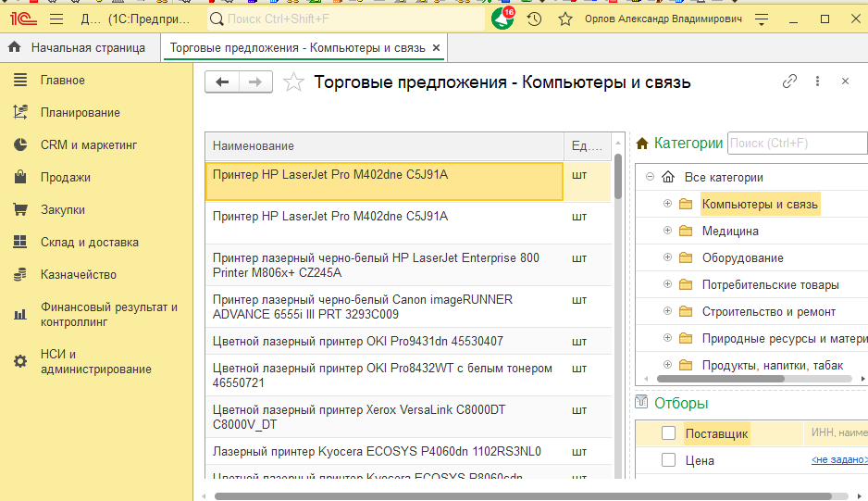Switch to the Начальная страница tab
Viewport: 868px width, 501px height.
81,47
